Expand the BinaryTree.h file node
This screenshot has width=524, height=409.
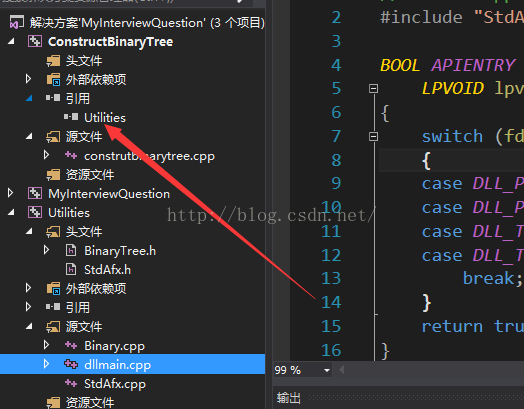coord(46,250)
